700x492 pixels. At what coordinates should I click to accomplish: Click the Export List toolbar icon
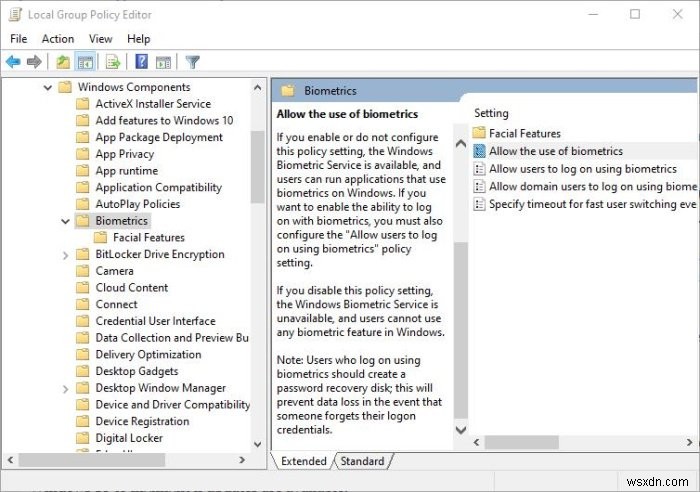click(113, 62)
